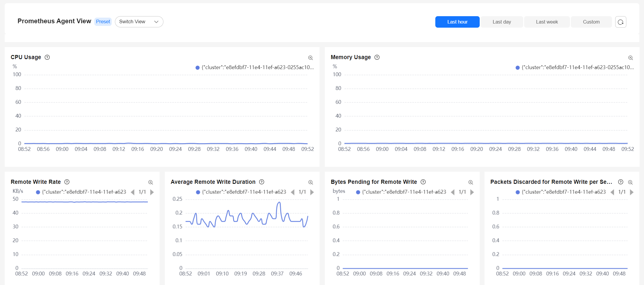Zoom into Bytes Pending for Remote Write
The width and height of the screenshot is (644, 285).
click(471, 182)
